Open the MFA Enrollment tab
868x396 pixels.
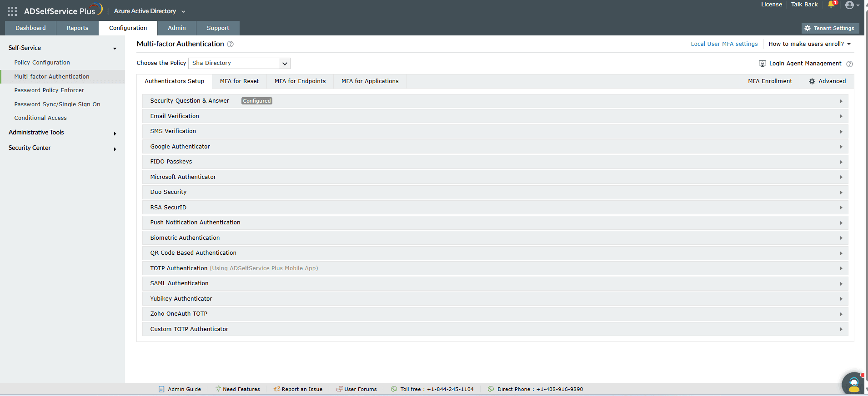(770, 81)
